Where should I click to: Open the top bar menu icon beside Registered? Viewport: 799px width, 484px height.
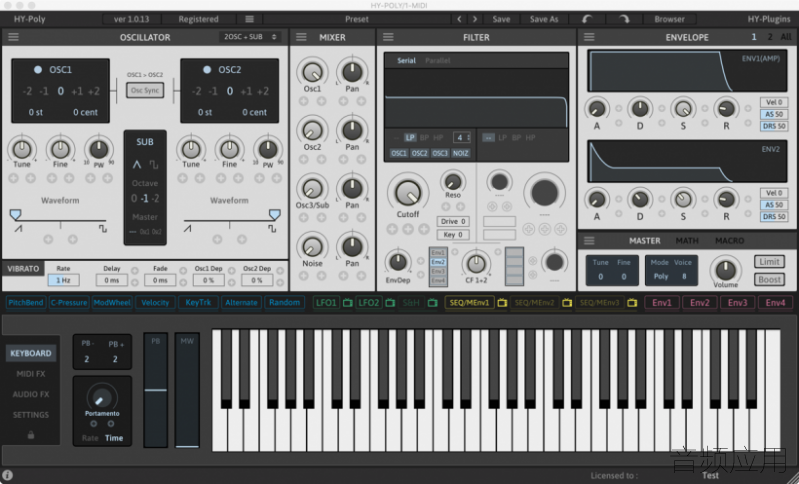[249, 19]
